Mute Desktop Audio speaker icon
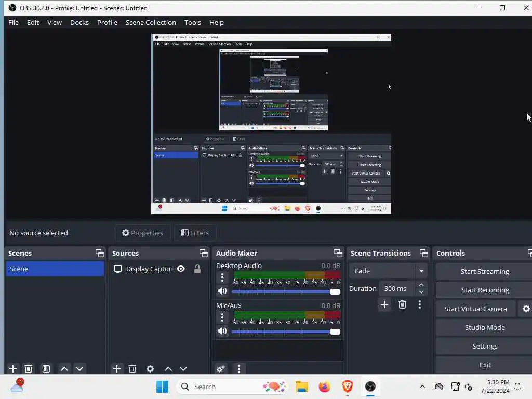Image resolution: width=532 pixels, height=399 pixels. 222,291
